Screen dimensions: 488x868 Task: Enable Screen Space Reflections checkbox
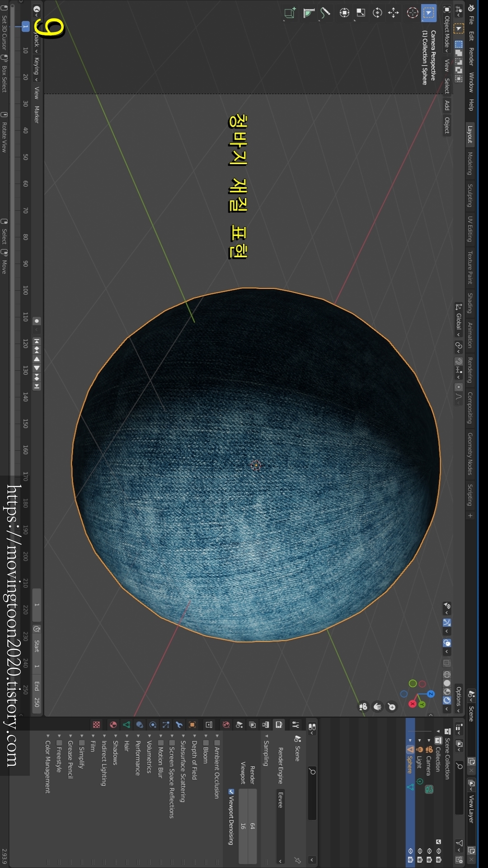(x=172, y=743)
